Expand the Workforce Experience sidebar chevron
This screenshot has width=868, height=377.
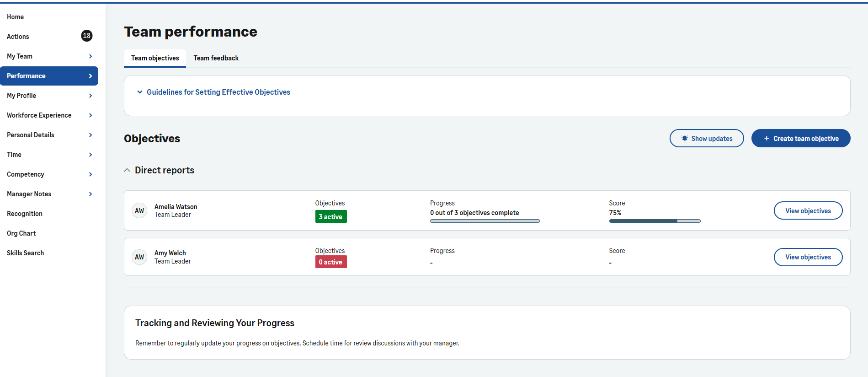coord(91,115)
